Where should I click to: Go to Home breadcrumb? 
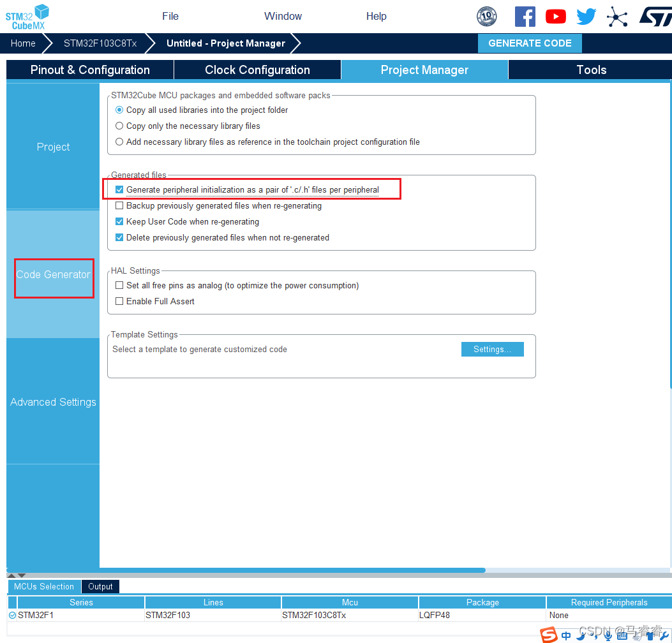pyautogui.click(x=23, y=43)
